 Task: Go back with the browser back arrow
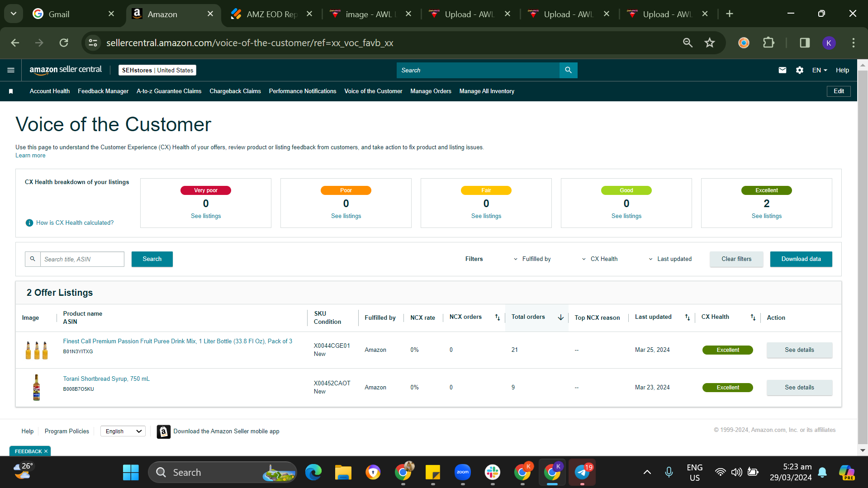click(x=15, y=43)
